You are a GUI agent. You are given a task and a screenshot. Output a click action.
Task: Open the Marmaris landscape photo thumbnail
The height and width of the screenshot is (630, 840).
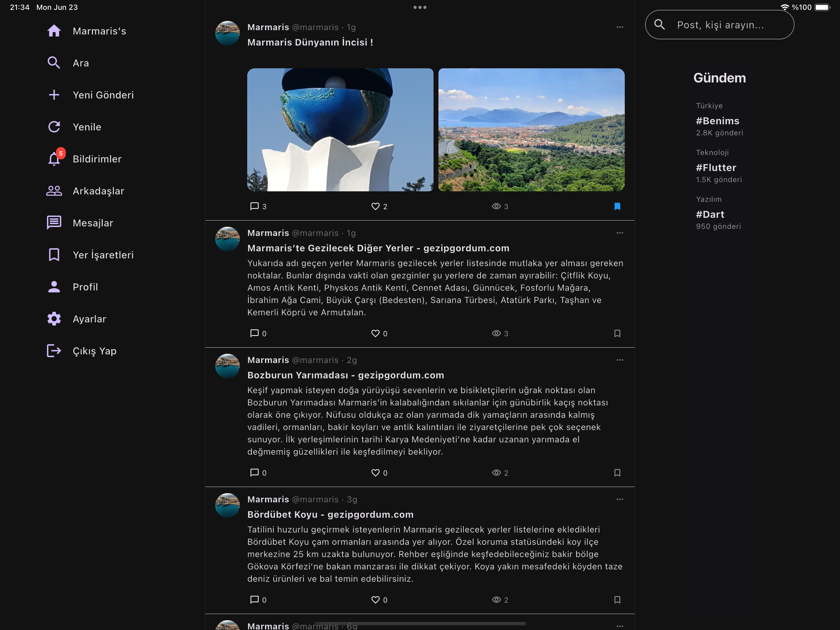tap(531, 130)
